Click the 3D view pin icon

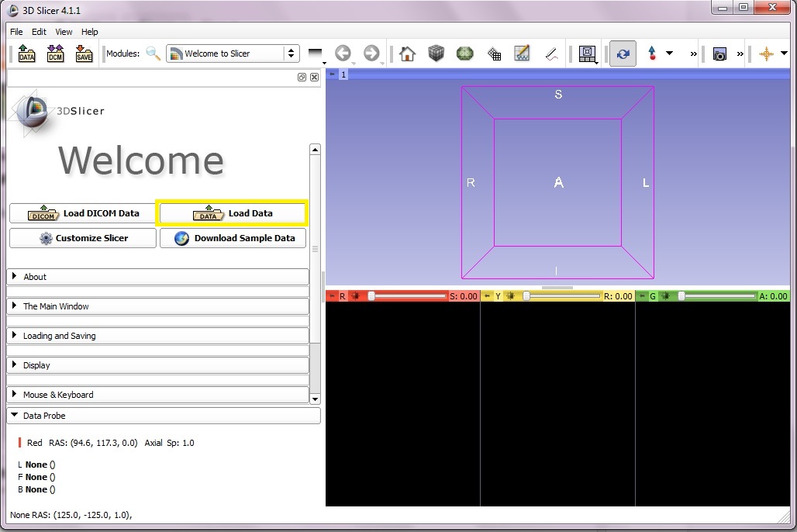click(x=333, y=74)
